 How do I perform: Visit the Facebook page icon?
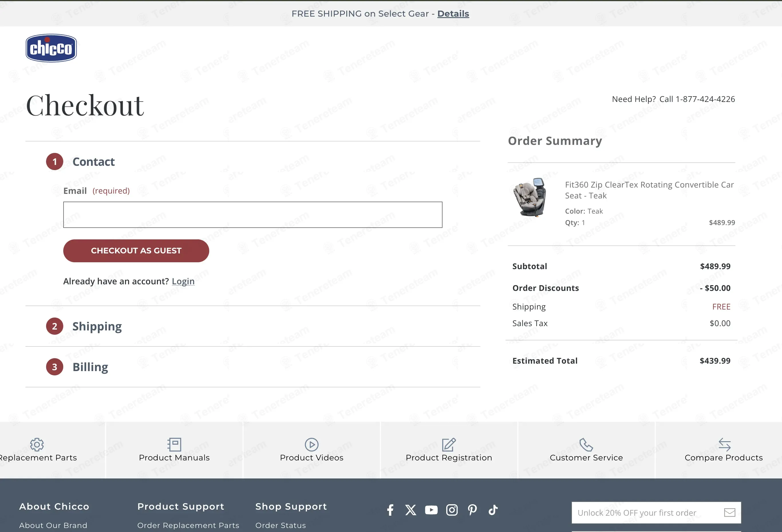(390, 510)
